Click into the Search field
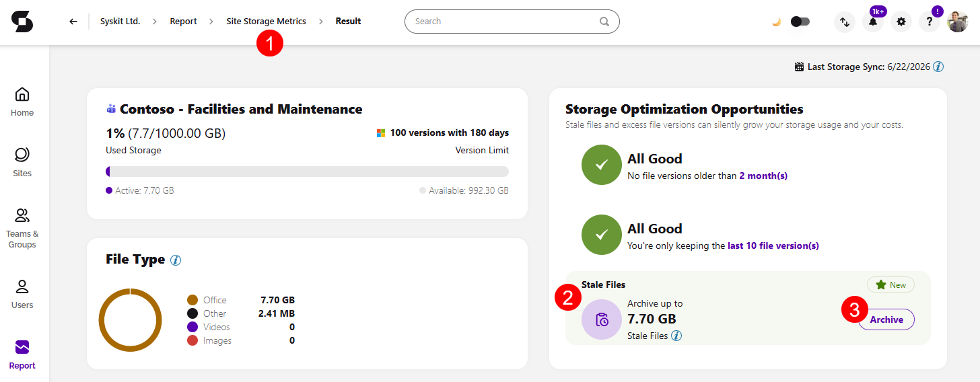Viewport: 980px width, 382px height. tap(512, 22)
